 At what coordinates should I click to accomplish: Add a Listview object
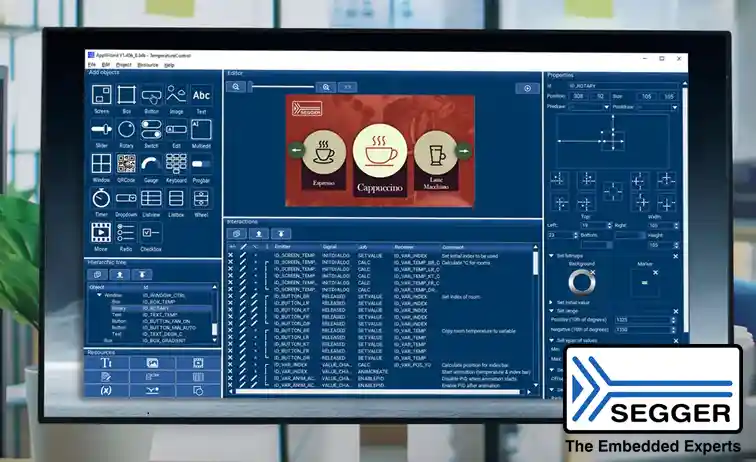[151, 198]
